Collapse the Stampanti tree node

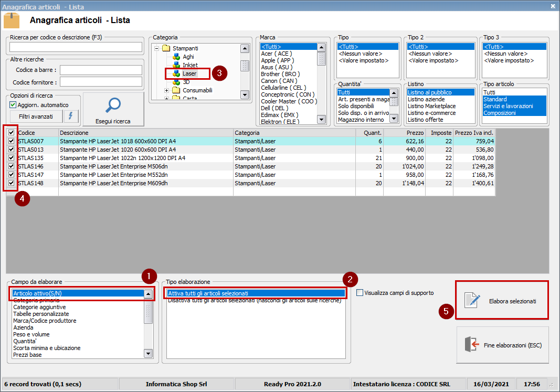point(156,48)
